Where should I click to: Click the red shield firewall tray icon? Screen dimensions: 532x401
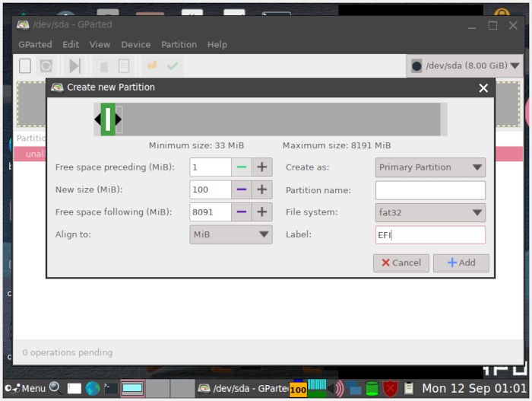coord(390,388)
